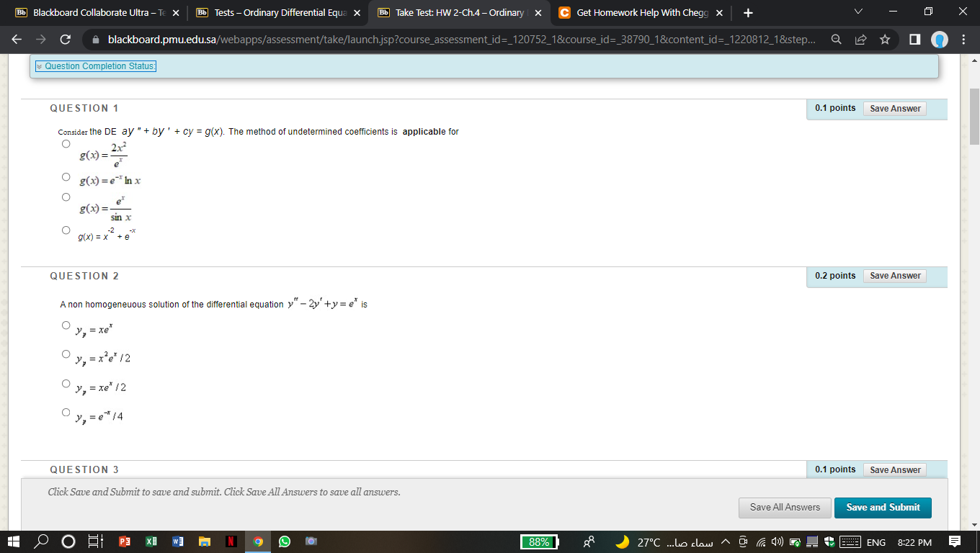Screen dimensions: 980x553
Task: Open the share icon next to the address bar
Action: (x=861, y=40)
